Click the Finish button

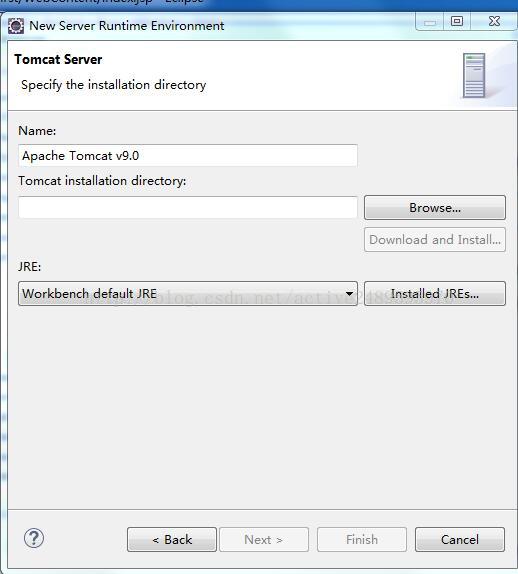coord(362,540)
